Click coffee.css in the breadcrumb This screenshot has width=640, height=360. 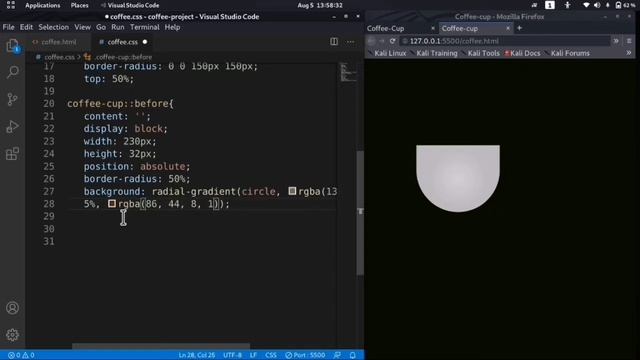click(x=59, y=57)
